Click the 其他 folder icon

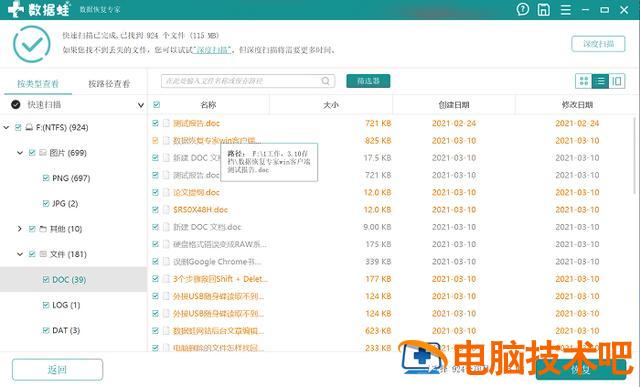(43, 229)
